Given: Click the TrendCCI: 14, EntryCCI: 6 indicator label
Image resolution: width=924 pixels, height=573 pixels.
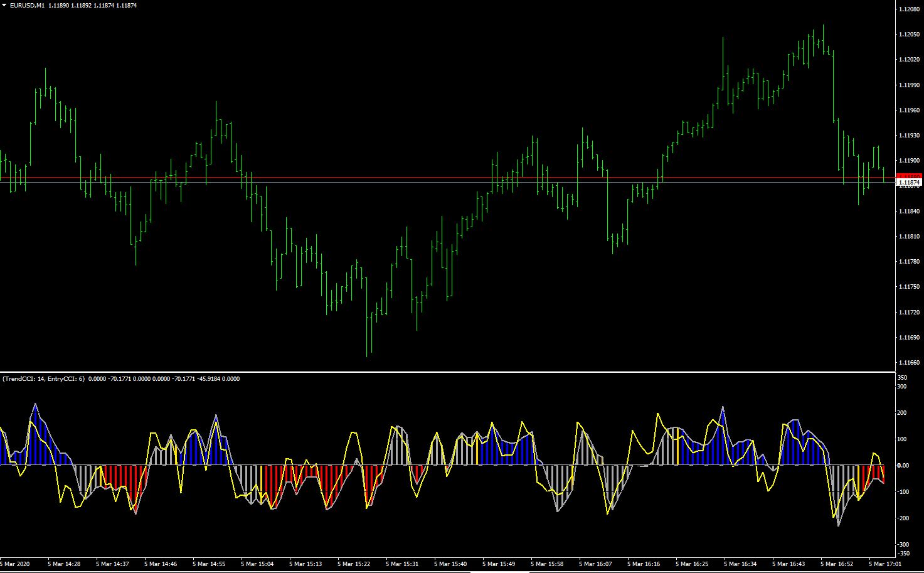Looking at the screenshot, I should (x=43, y=378).
